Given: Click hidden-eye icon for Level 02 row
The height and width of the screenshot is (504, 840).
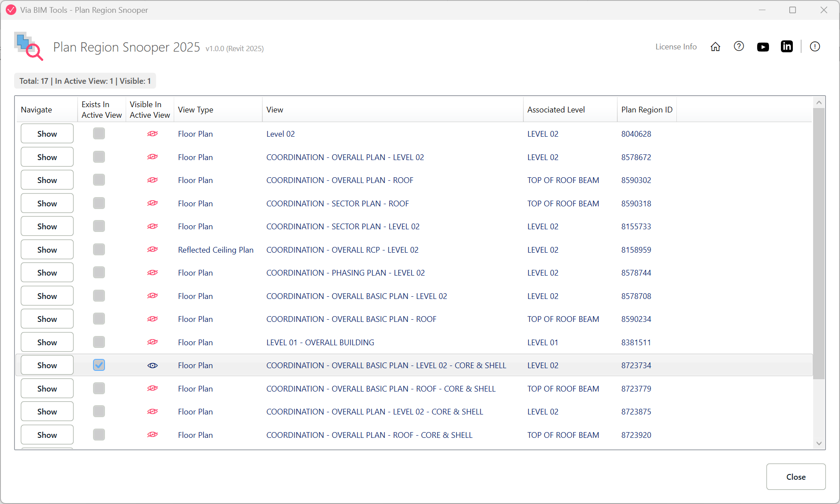Looking at the screenshot, I should [x=153, y=134].
